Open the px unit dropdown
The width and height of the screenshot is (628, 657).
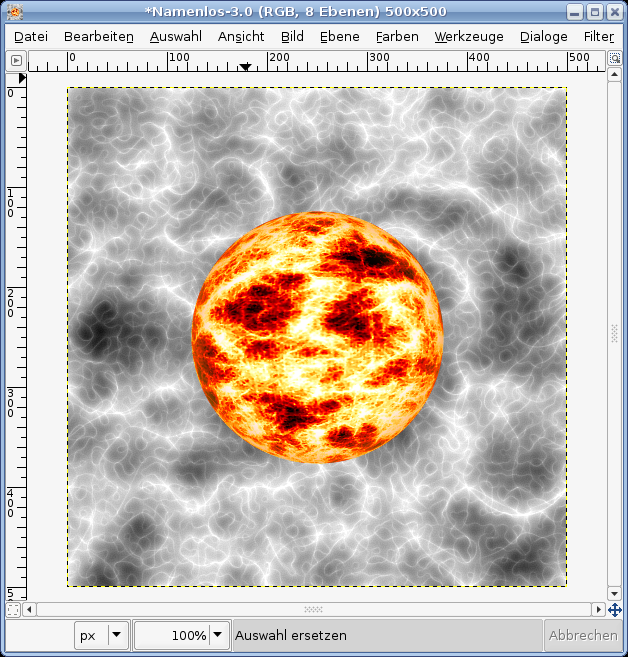(x=101, y=635)
